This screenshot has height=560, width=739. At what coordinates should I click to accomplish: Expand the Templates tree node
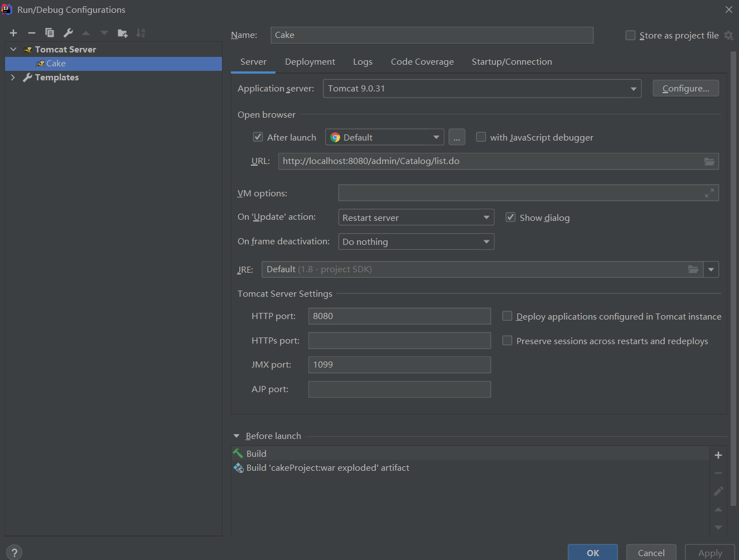[13, 78]
